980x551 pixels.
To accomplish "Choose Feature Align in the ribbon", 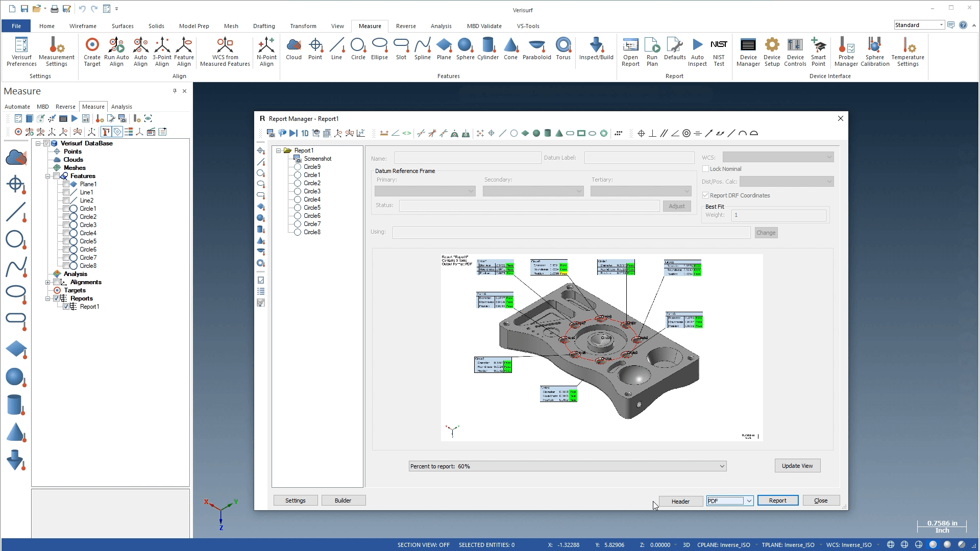I will pos(184,52).
